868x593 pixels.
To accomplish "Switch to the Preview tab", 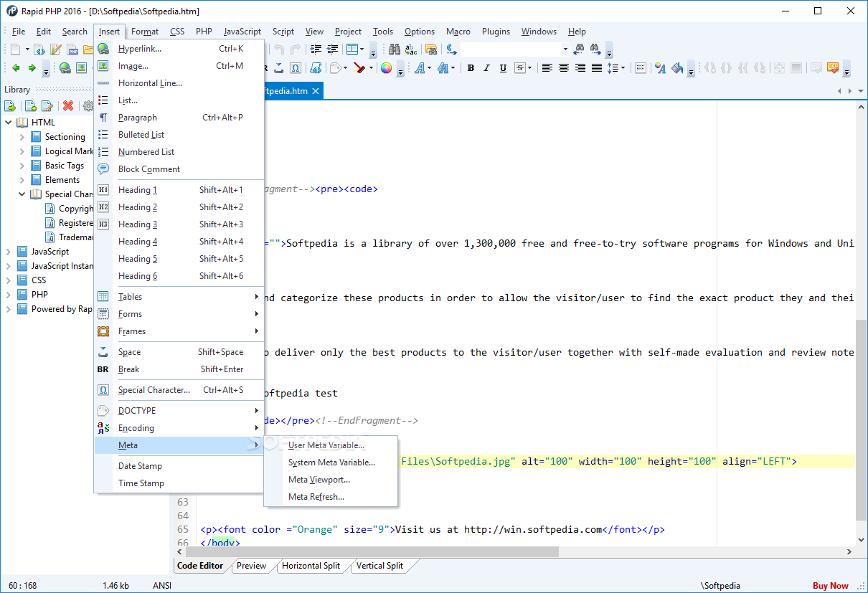I will [251, 566].
